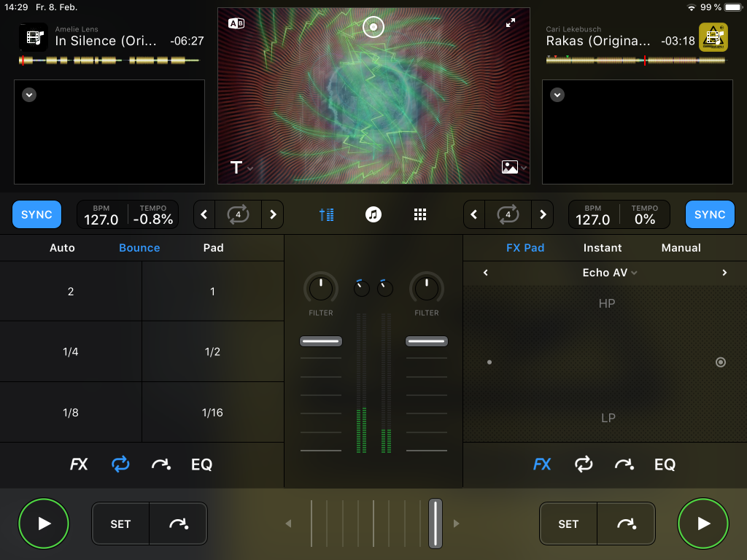
Task: Click the crossfader handle
Action: pyautogui.click(x=436, y=524)
